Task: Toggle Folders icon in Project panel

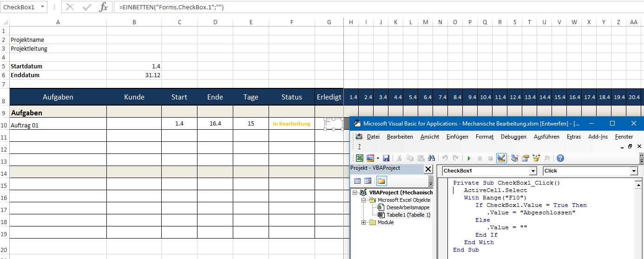Action: tap(381, 181)
